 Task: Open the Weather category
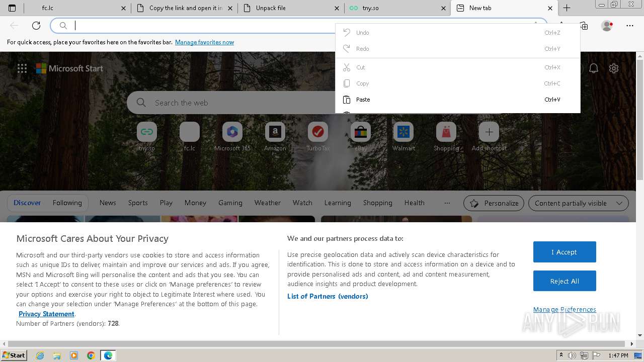[x=268, y=203]
